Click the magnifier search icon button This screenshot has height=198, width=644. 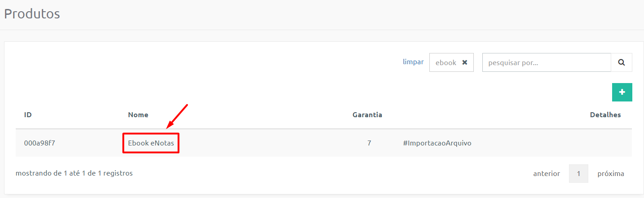(622, 62)
